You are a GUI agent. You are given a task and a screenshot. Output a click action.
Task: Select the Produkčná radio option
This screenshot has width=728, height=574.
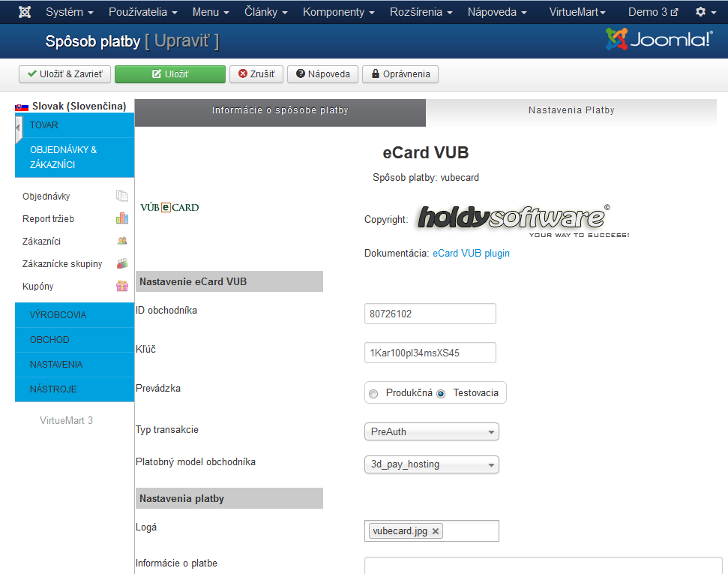tap(373, 394)
